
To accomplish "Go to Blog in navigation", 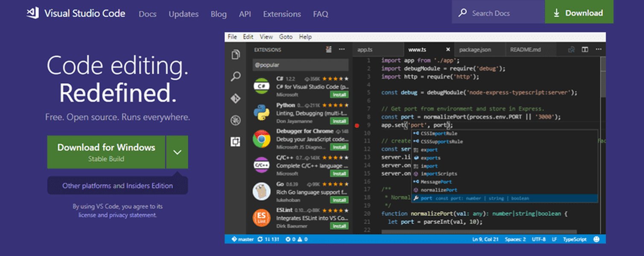I will point(219,14).
